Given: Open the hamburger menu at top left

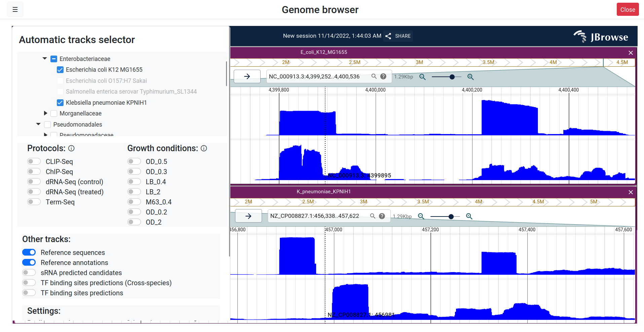Looking at the screenshot, I should (15, 10).
